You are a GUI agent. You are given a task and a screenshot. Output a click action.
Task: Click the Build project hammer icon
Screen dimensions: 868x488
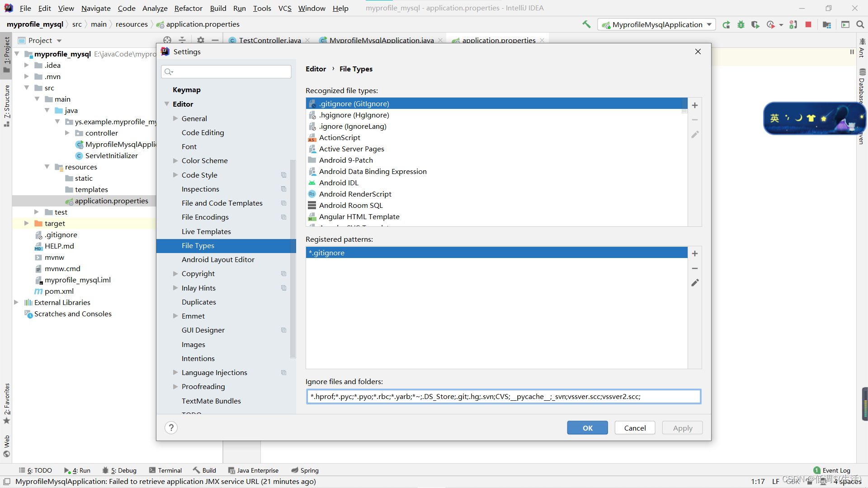[586, 24]
